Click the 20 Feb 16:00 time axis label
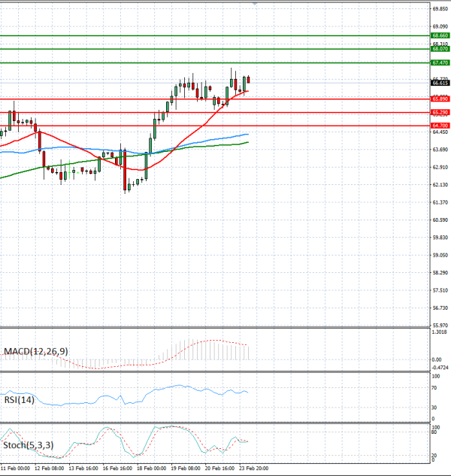Screen dimensions: 451x476 click(x=219, y=468)
